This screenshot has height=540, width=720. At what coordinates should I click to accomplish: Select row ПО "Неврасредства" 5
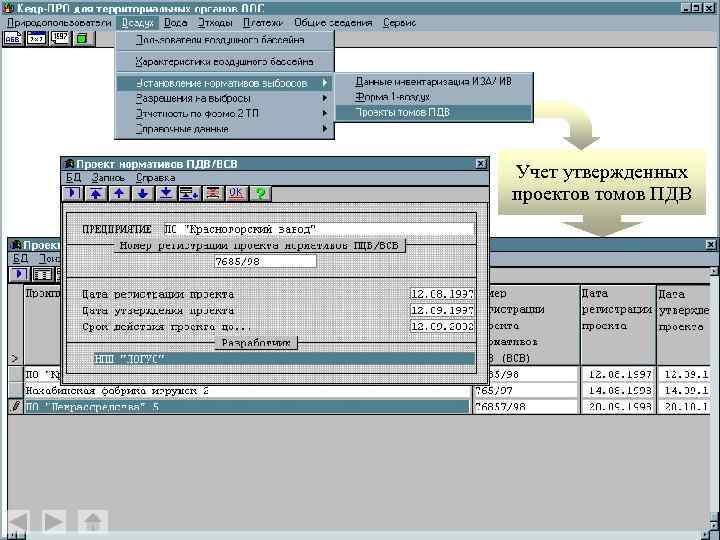247,407
